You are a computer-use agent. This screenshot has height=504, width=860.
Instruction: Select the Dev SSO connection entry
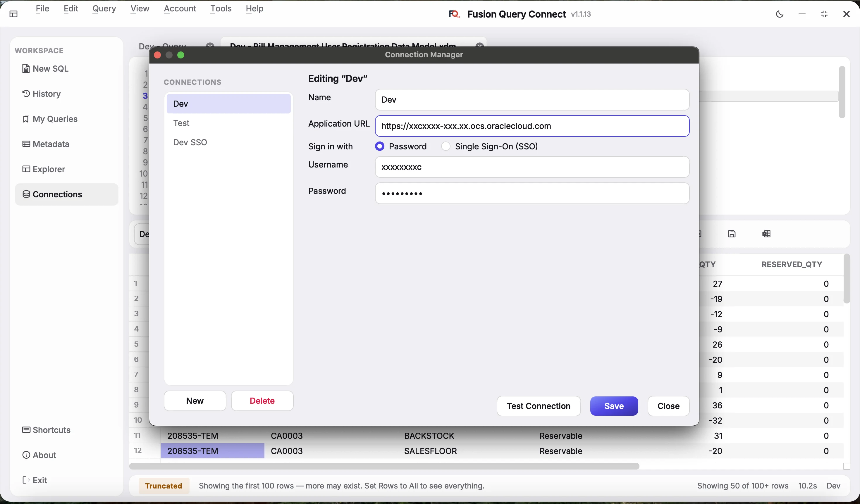point(229,143)
